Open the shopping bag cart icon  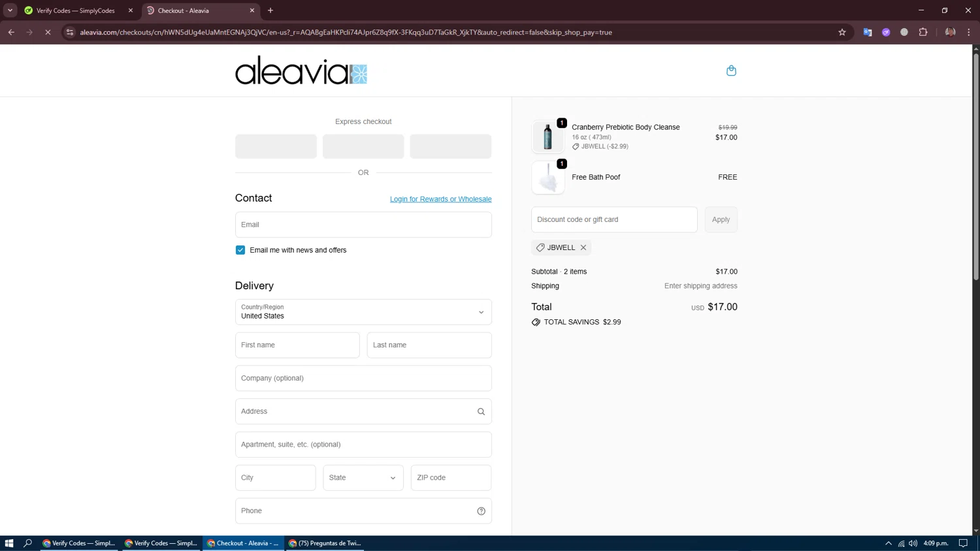tap(731, 71)
